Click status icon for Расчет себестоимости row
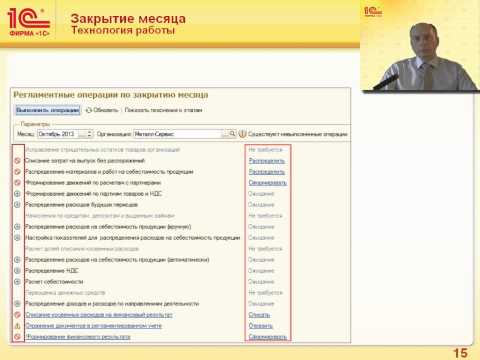The width and height of the screenshot is (480, 360). (18, 282)
